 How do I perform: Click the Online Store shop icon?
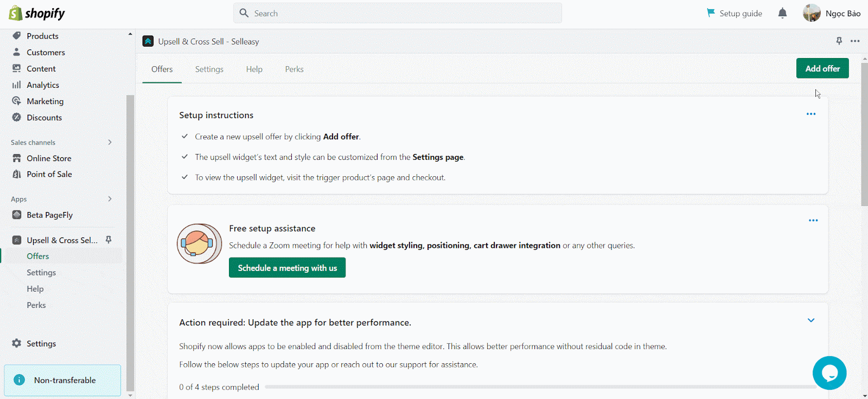17,158
